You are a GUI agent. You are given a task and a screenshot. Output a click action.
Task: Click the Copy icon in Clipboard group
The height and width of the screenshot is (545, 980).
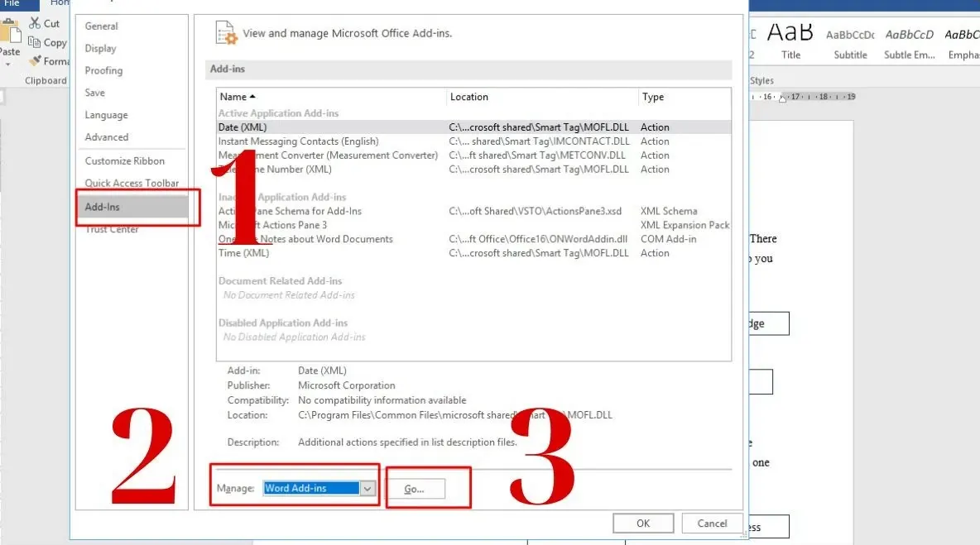pos(35,42)
